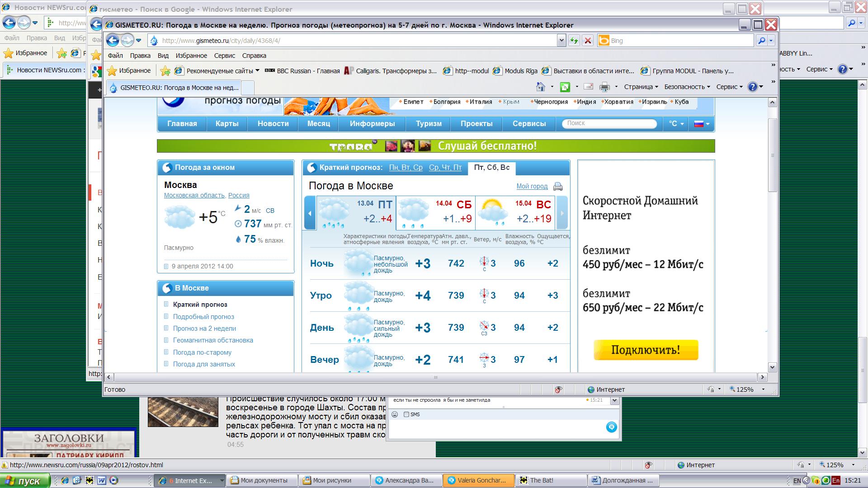Stop loading with the red X icon
Viewport: 868px width, 488px height.
[588, 41]
